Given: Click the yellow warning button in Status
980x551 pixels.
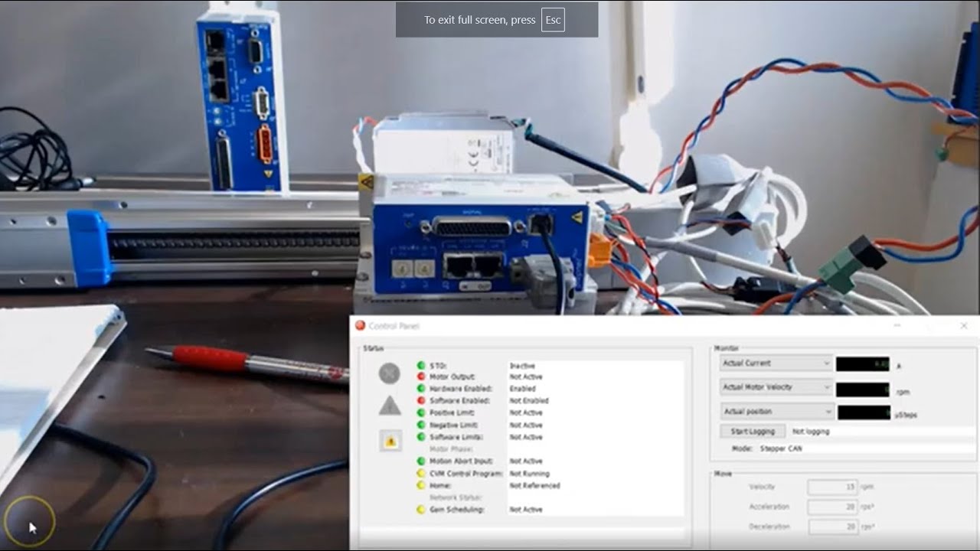Looking at the screenshot, I should (x=390, y=441).
